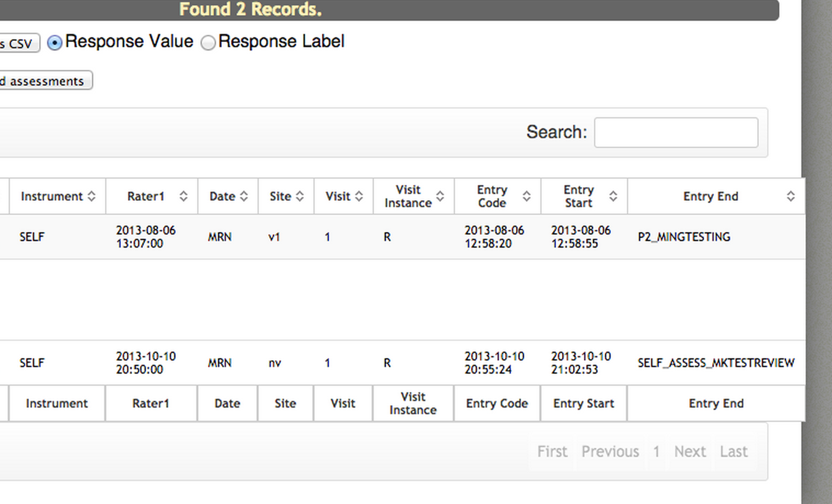Go to Previous page
The image size is (832, 504).
(610, 451)
